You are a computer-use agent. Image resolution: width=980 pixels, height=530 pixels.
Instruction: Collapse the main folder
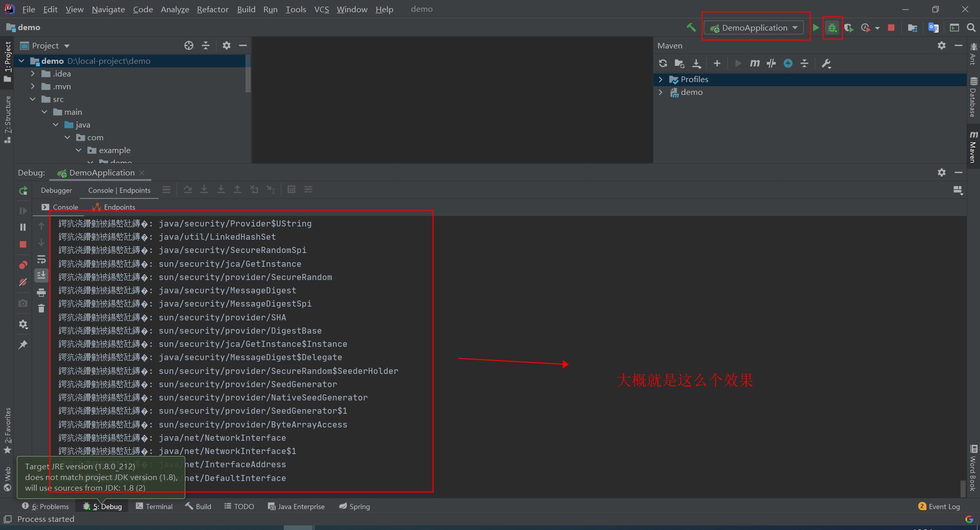[44, 112]
